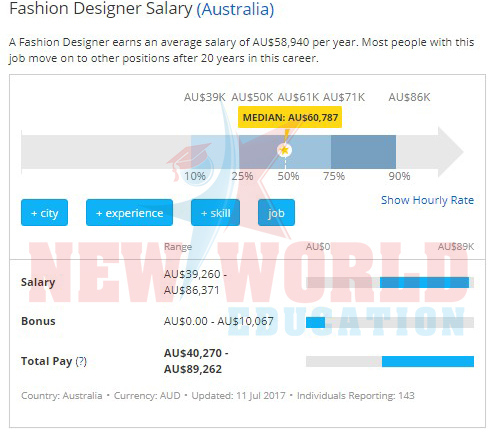Click the Salary row label

[x=38, y=282]
